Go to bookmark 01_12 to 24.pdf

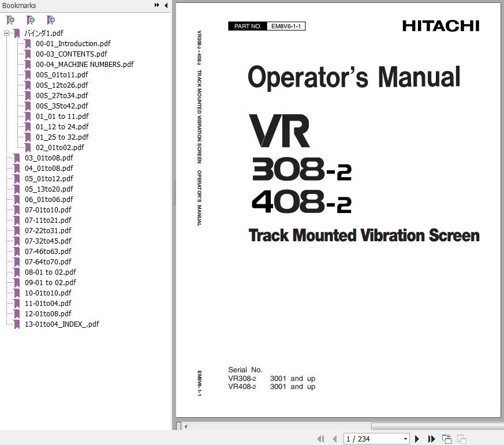(x=62, y=126)
